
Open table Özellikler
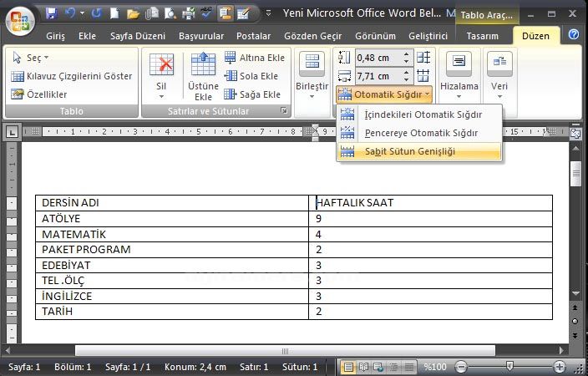tap(39, 94)
